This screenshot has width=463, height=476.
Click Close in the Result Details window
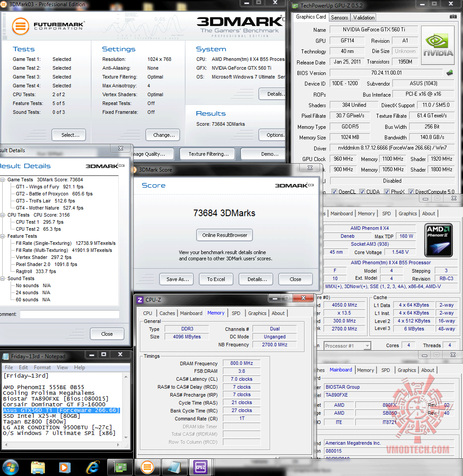click(107, 334)
